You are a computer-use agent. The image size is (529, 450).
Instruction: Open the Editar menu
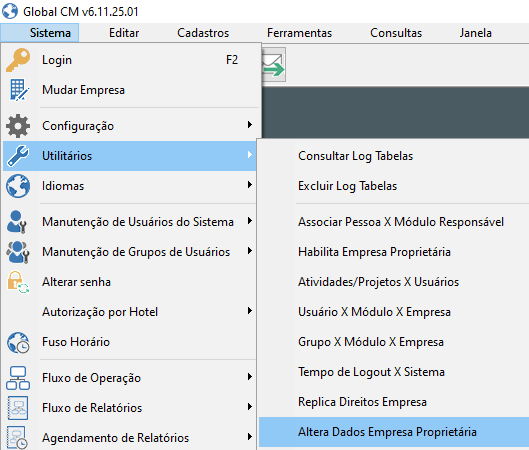[x=124, y=33]
